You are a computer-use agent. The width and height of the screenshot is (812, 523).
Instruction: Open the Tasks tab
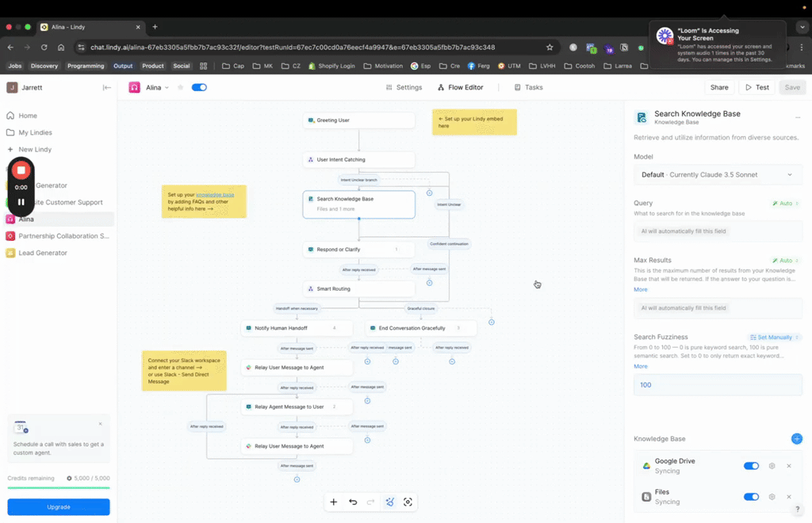click(529, 87)
